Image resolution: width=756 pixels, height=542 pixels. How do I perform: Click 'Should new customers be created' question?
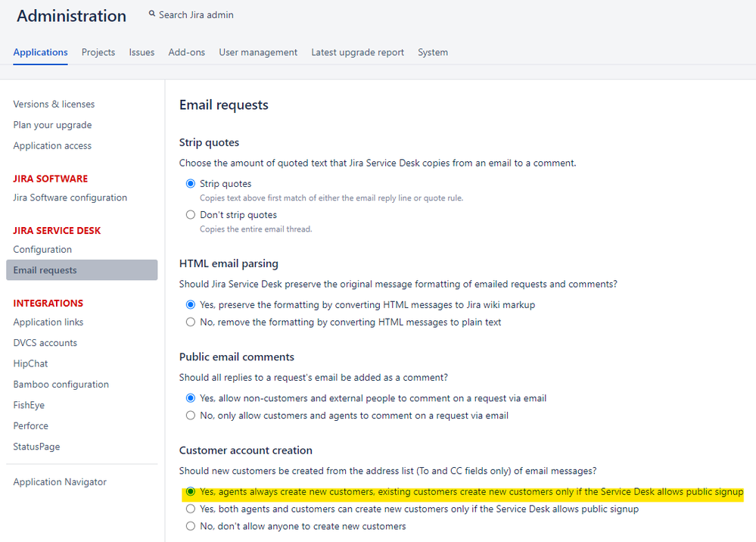pyautogui.click(x=388, y=471)
